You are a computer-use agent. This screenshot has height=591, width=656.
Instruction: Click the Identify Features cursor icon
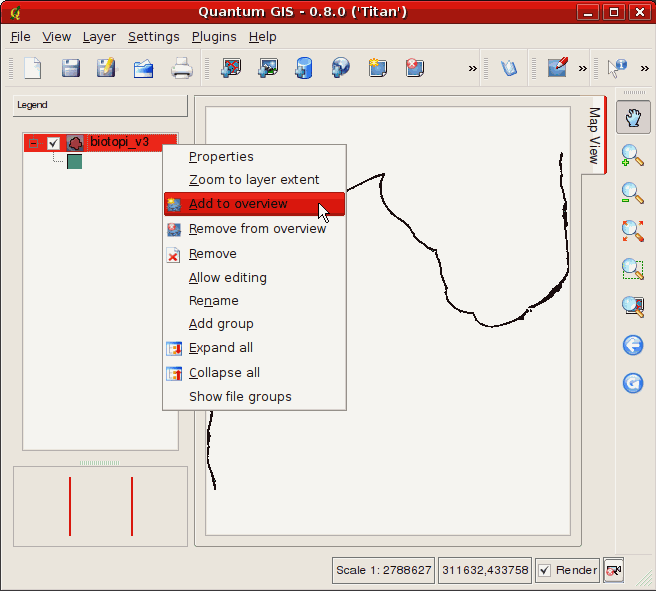[618, 68]
